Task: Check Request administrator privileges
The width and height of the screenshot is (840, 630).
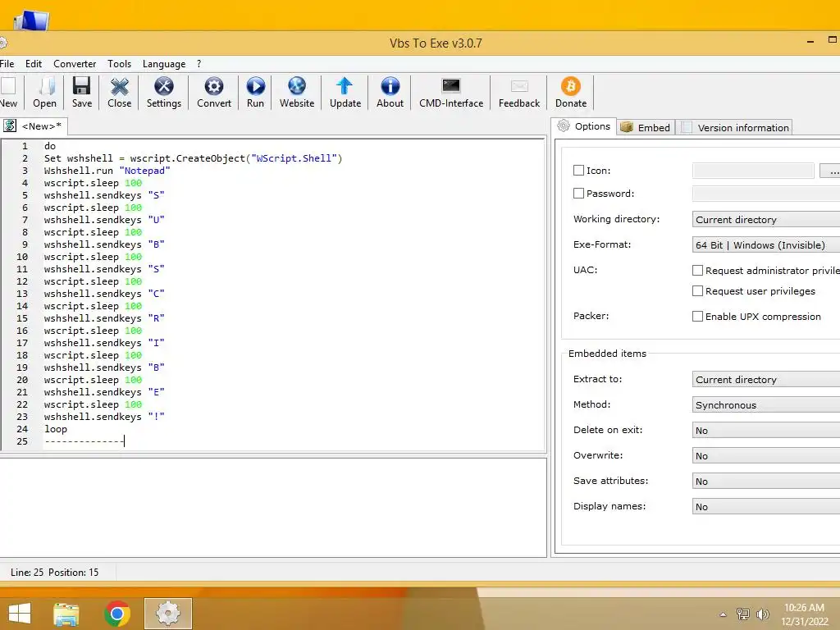Action: tap(697, 271)
